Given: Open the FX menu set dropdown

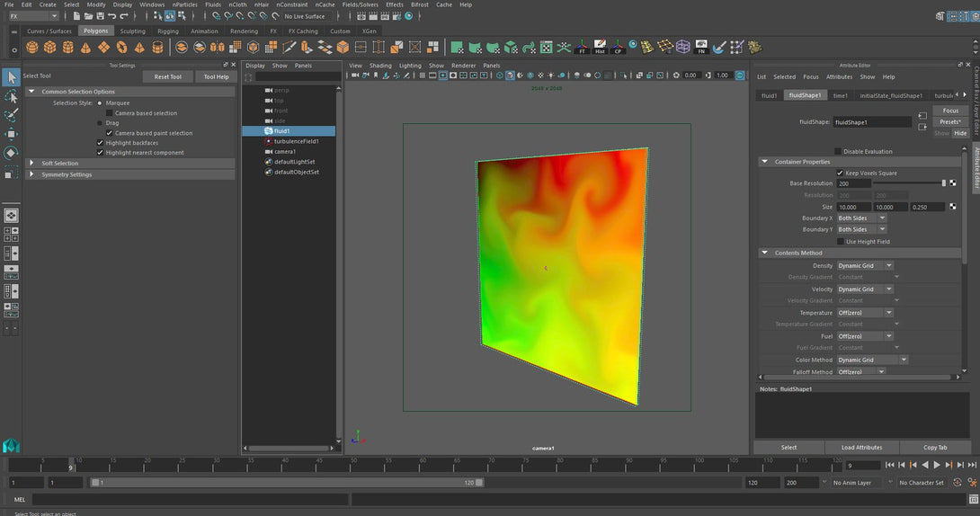Looking at the screenshot, I should 34,16.
